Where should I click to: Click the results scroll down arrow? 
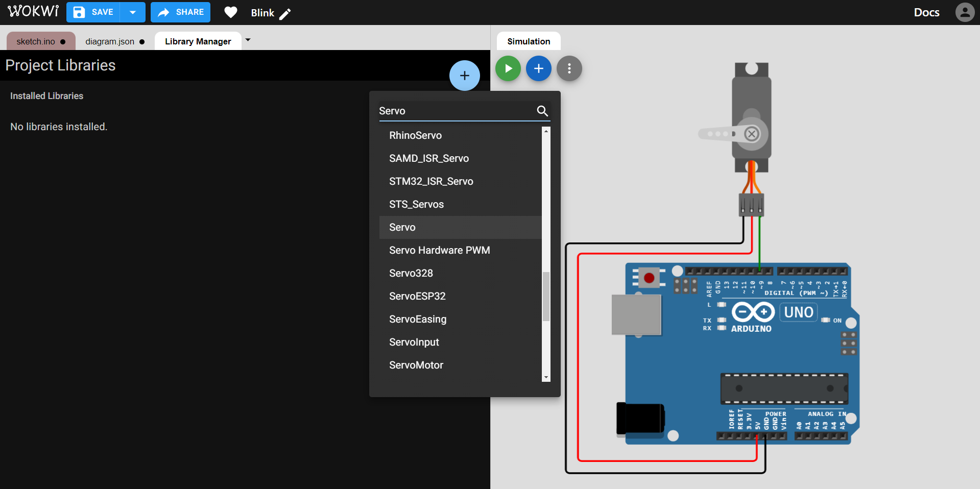[x=546, y=377]
